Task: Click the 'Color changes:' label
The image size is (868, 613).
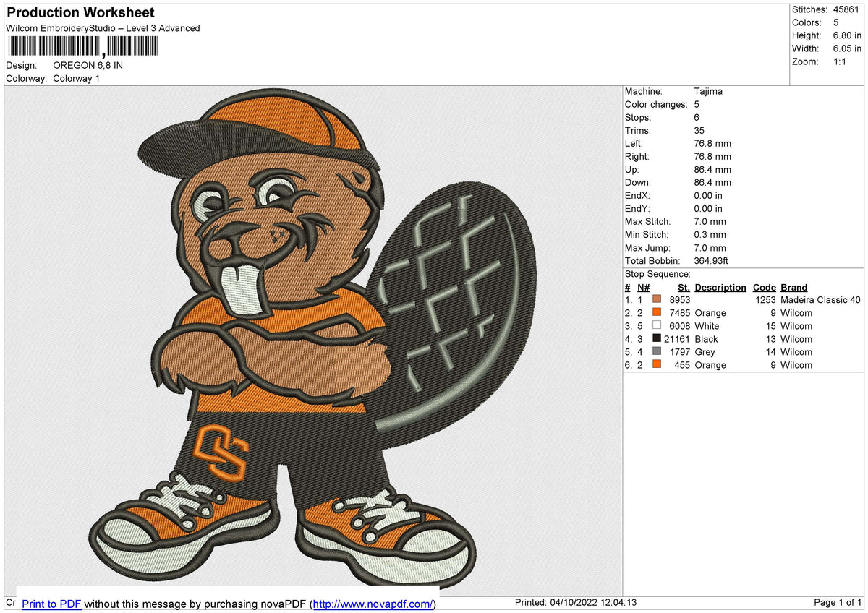Action: (x=655, y=104)
